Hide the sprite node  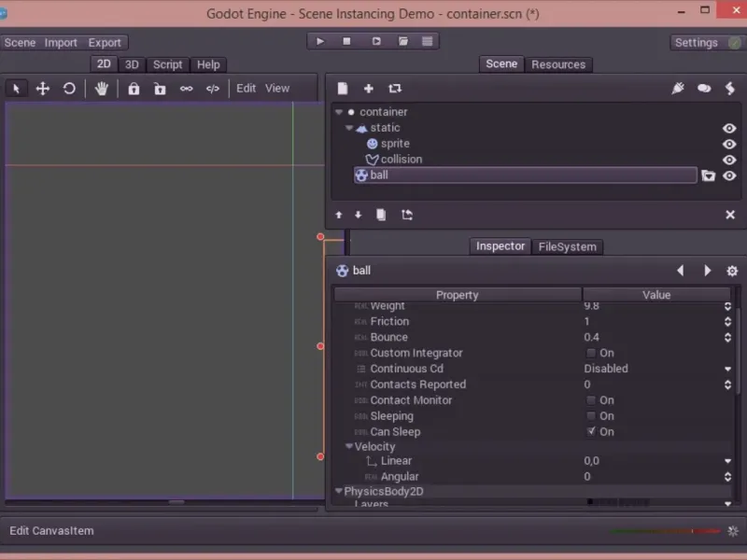click(x=729, y=144)
